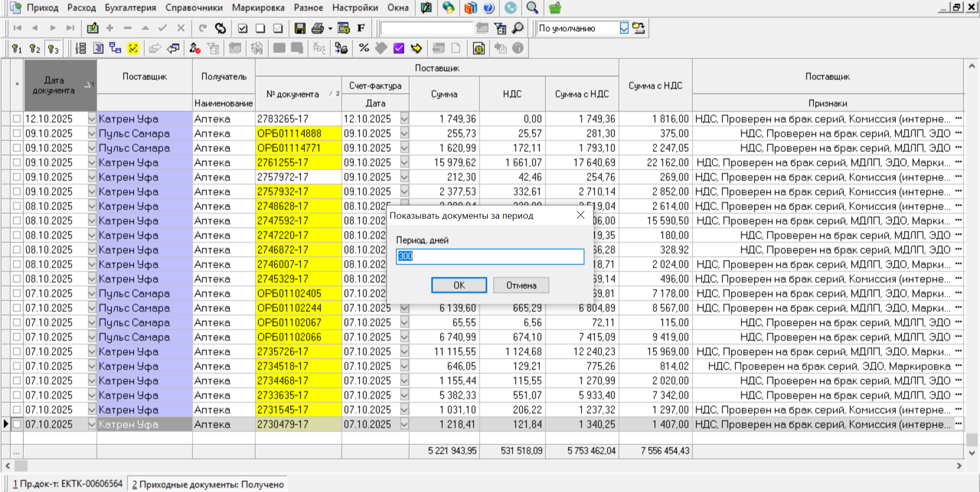Tick checkbox for document ОРБ01114888 row
The image size is (980, 492).
[x=17, y=133]
